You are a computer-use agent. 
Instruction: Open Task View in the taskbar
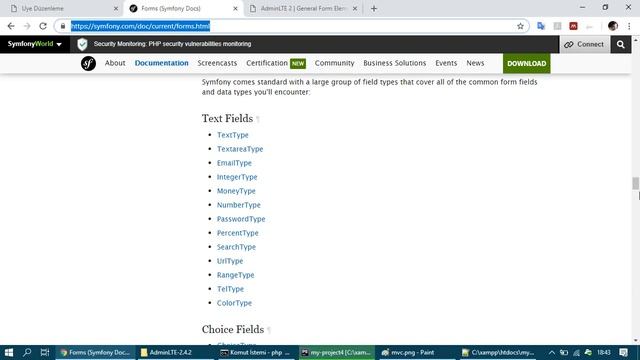tap(45, 352)
